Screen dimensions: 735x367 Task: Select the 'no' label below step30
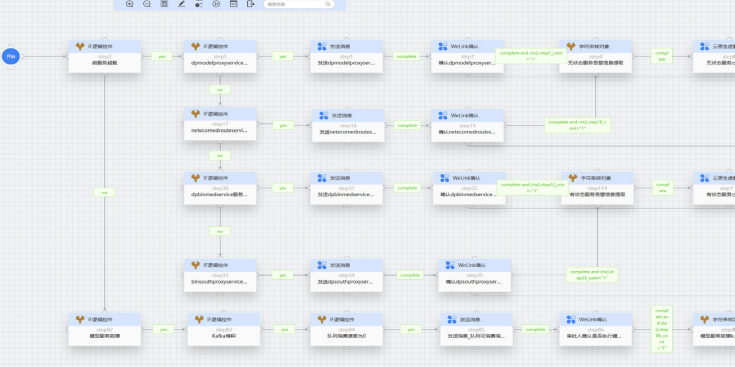click(x=220, y=231)
